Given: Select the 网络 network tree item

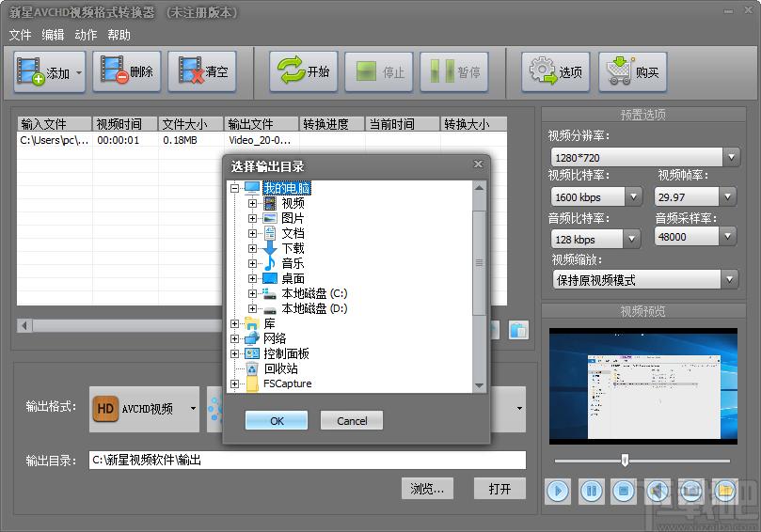Looking at the screenshot, I should pyautogui.click(x=275, y=338).
